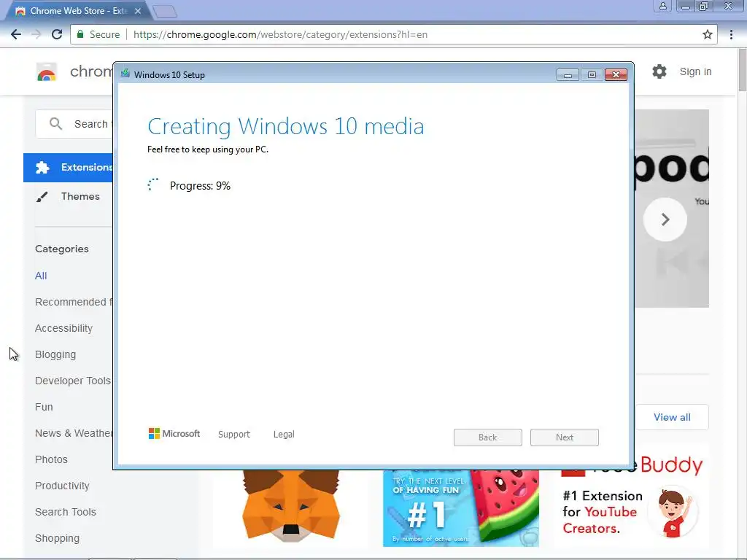Screen dimensions: 747x560
Task: Bookmark this page with the star icon
Action: 708,34
